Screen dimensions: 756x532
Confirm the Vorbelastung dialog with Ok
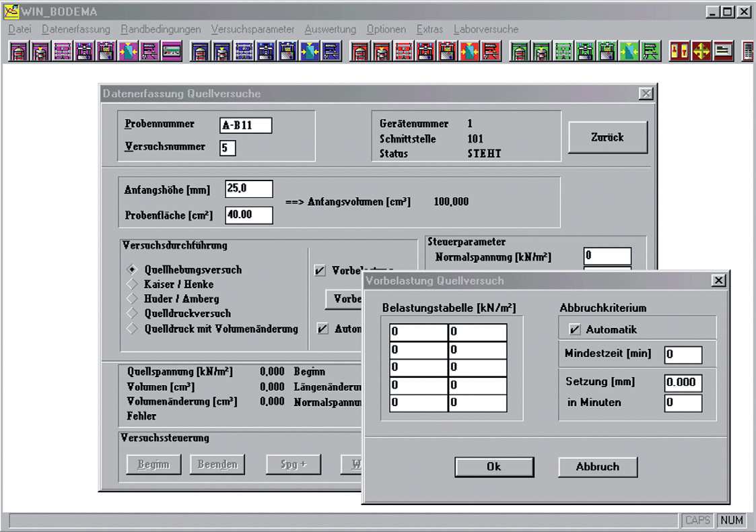click(494, 467)
